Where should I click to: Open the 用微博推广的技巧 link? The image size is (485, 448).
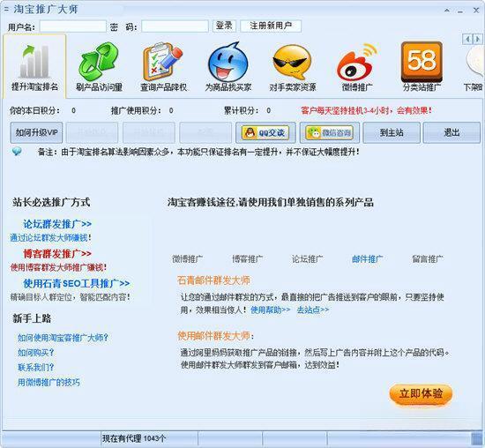pos(48,382)
